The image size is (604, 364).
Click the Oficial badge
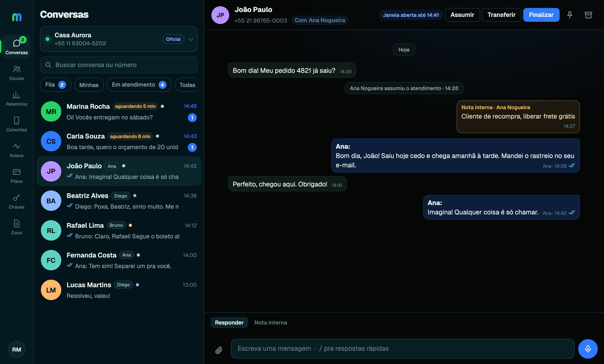coord(173,39)
